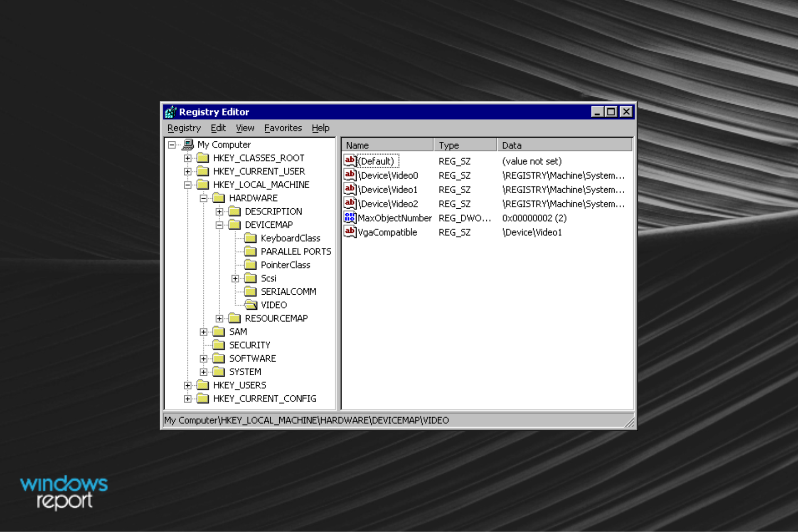The height and width of the screenshot is (532, 798).
Task: Sort values by the Type column header
Action: pyautogui.click(x=465, y=145)
